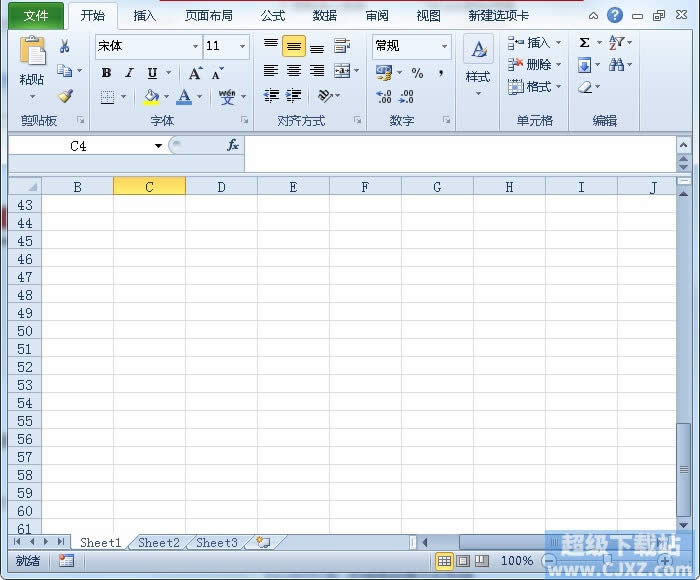The height and width of the screenshot is (580, 700).
Task: Click the Wrap Text icon
Action: [342, 46]
